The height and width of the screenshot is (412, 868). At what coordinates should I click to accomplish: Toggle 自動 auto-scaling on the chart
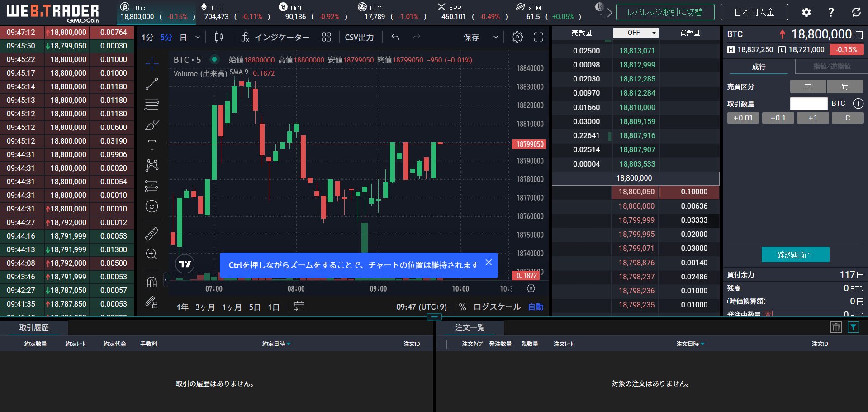click(x=535, y=307)
